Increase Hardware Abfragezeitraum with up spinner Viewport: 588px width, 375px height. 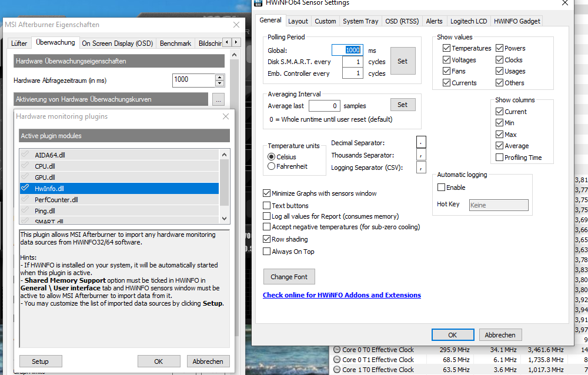point(220,77)
